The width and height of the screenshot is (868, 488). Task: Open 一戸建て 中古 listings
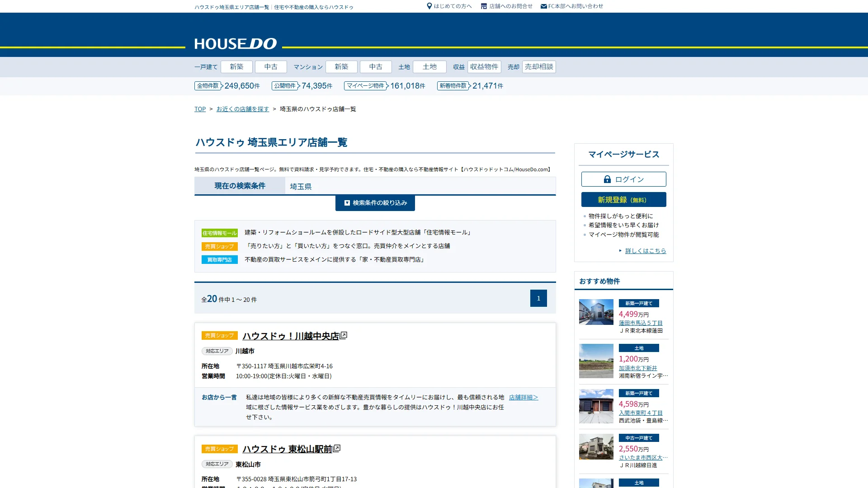pos(271,67)
